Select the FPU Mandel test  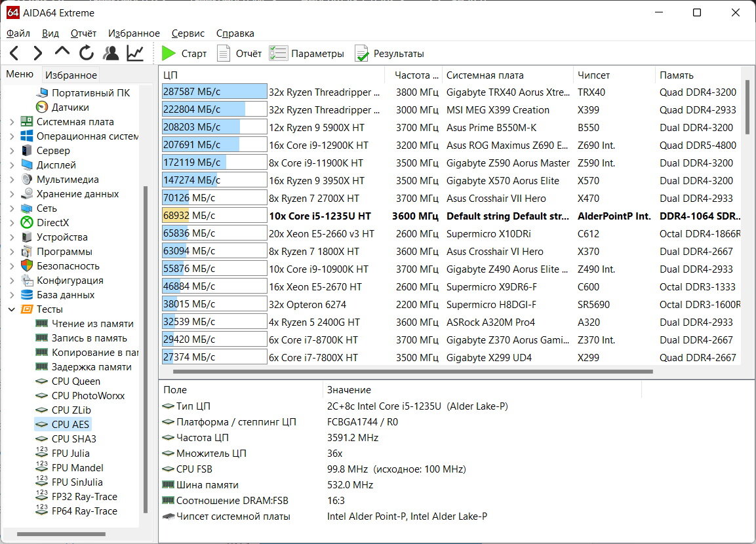point(77,468)
